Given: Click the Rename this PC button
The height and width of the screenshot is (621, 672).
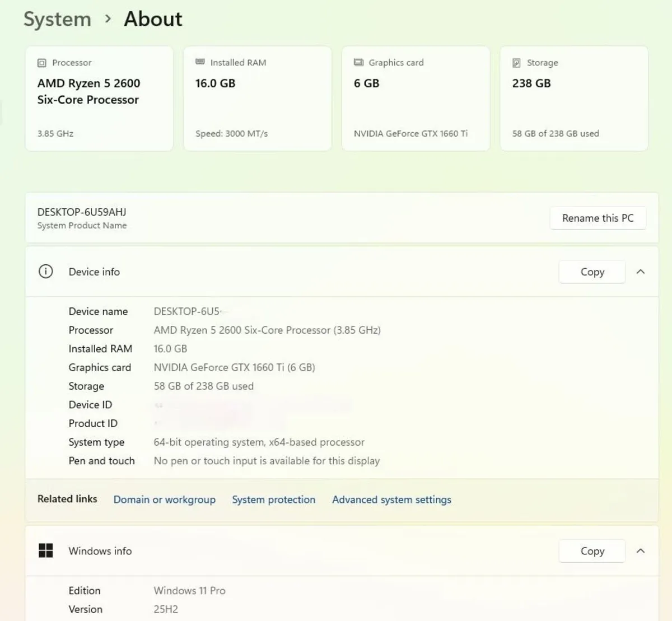Looking at the screenshot, I should coord(598,218).
